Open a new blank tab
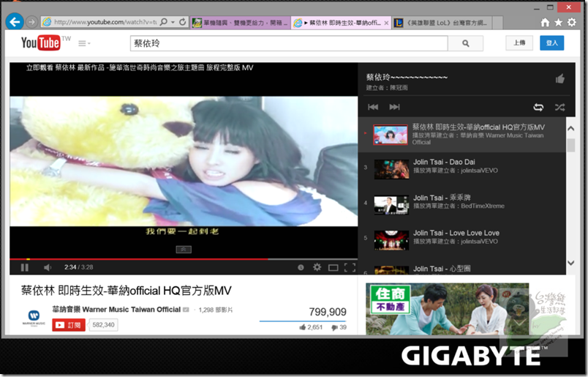 tap(497, 23)
